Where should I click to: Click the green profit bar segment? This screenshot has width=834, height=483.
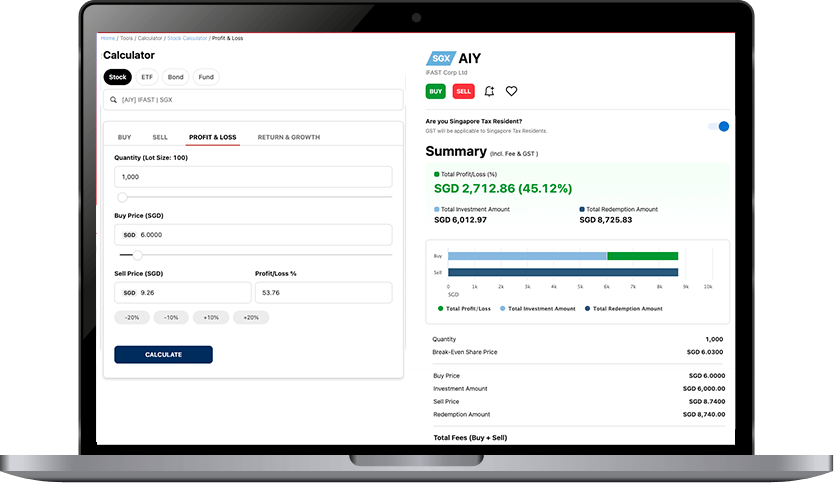(643, 256)
